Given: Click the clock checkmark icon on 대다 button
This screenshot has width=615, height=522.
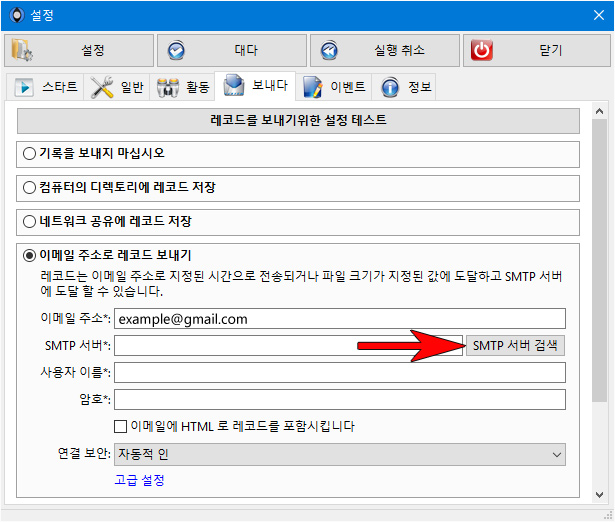Looking at the screenshot, I should [x=176, y=51].
